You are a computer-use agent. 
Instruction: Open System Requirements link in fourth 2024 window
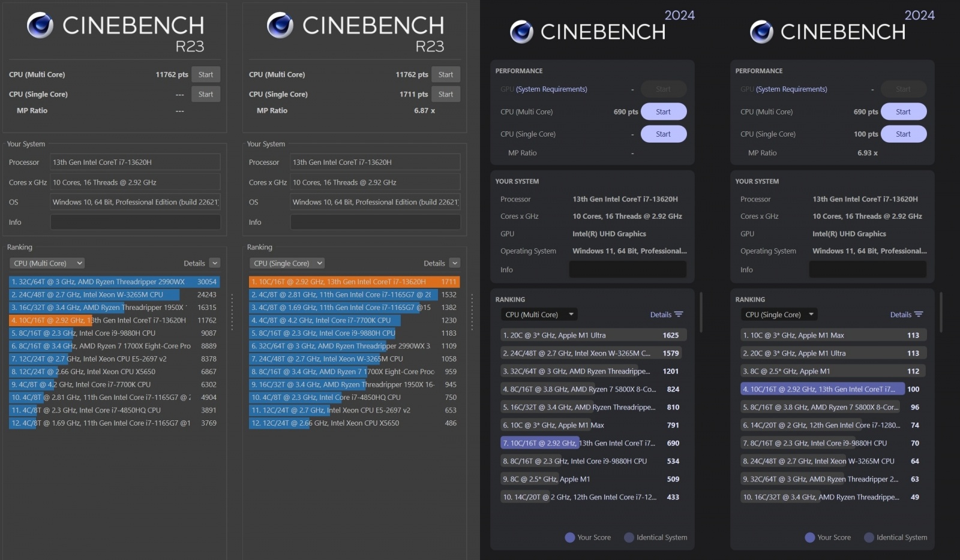[x=791, y=89]
